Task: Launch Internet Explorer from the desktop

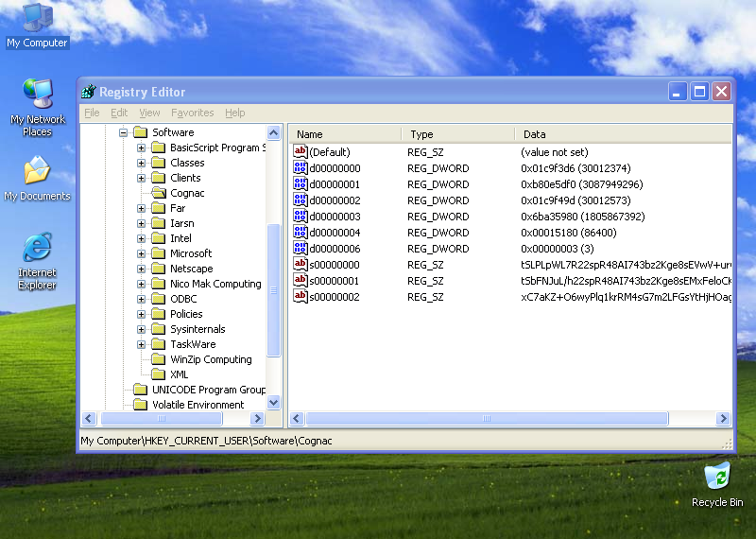Action: point(37,261)
